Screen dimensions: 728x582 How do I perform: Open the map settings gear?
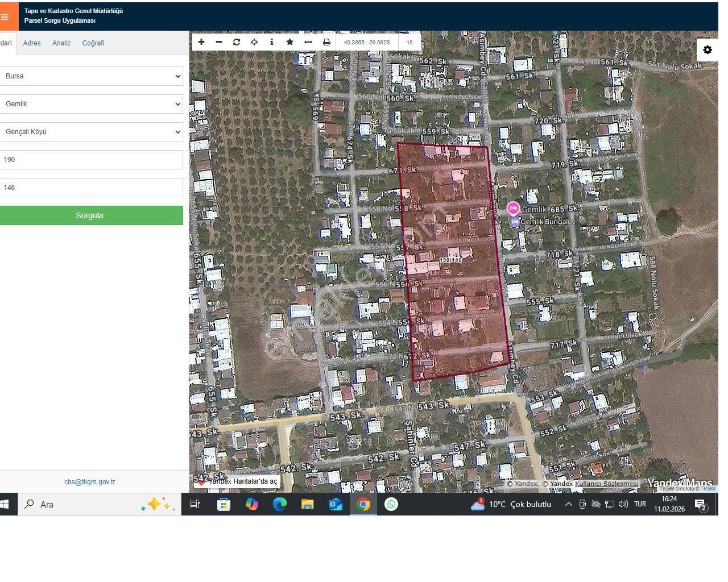point(708,50)
